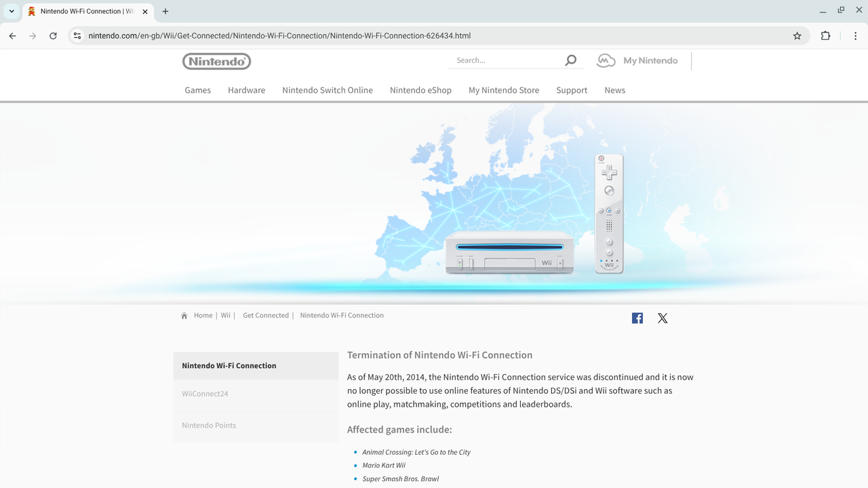Open My Nintendo account icon
Screen dimensions: 868x488
[606, 60]
